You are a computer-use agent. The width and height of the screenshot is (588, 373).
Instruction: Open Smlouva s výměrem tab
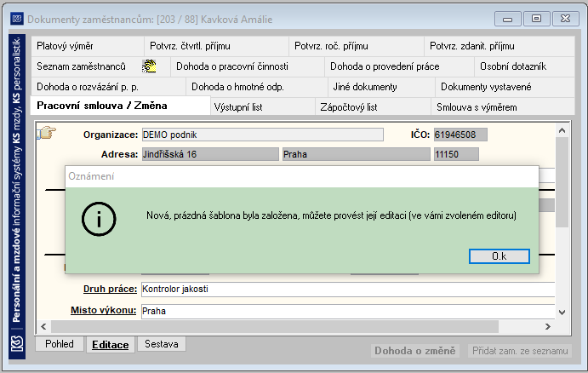(x=503, y=107)
